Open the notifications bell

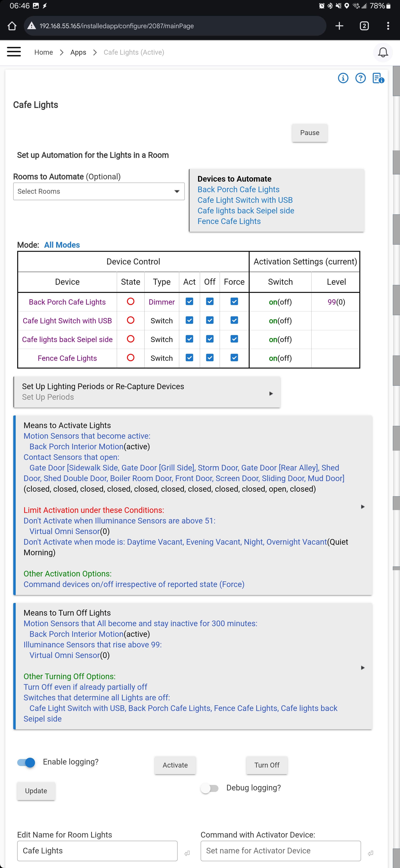pyautogui.click(x=383, y=52)
